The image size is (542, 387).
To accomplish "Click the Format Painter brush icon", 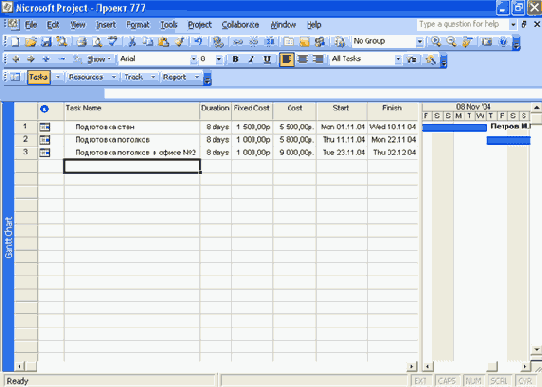I will [x=179, y=42].
